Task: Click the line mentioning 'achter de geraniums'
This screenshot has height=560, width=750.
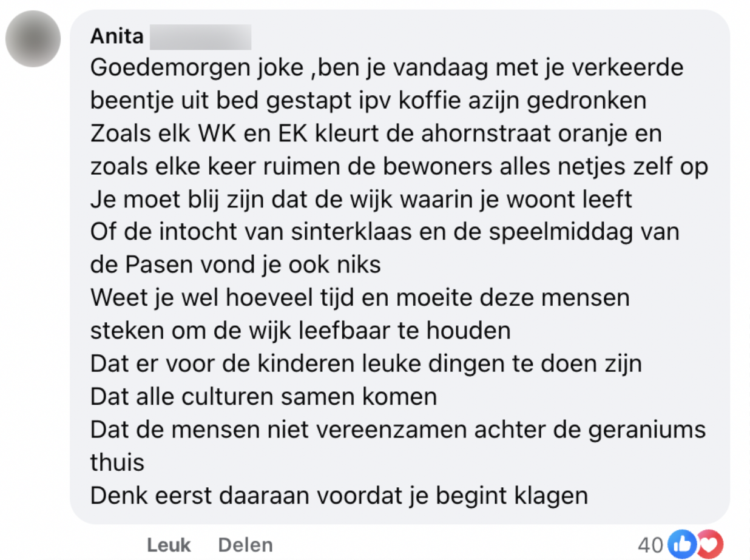Action: pos(398,430)
